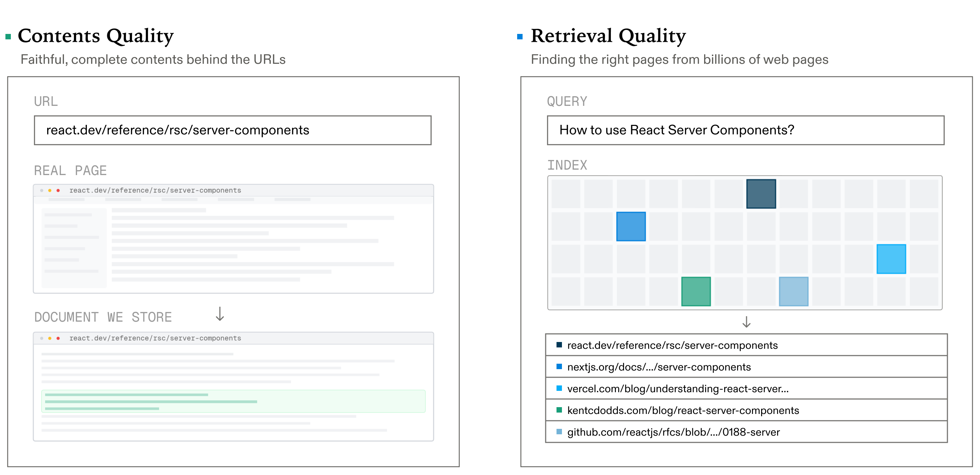Select the green square in the index grid
Screen dimensions: 980x475
[695, 291]
